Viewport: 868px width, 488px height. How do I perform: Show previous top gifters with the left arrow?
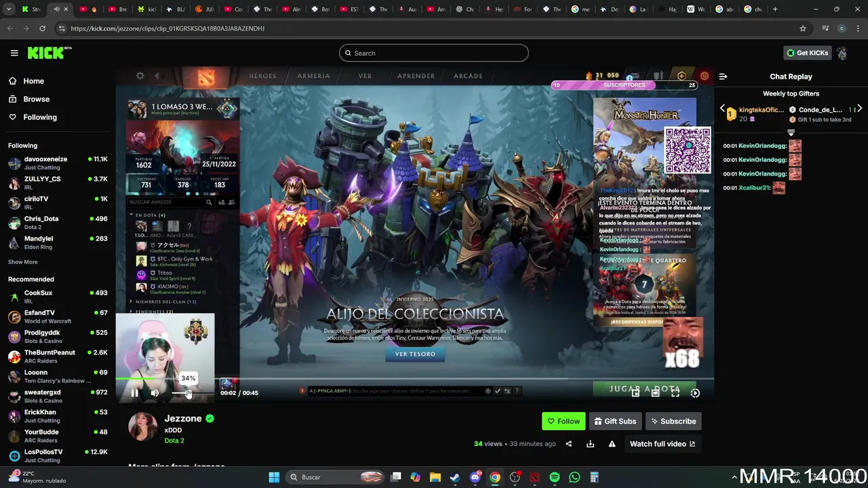click(x=722, y=108)
